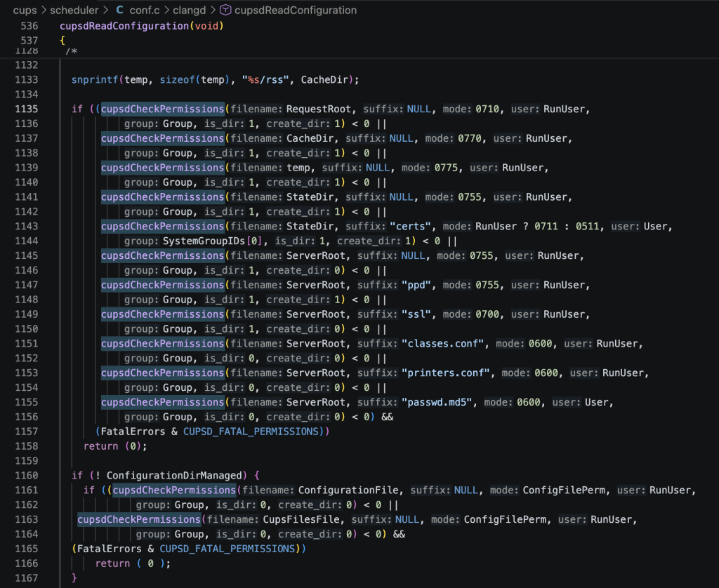
Task: Click "%s/rss" format string
Action: click(265, 80)
